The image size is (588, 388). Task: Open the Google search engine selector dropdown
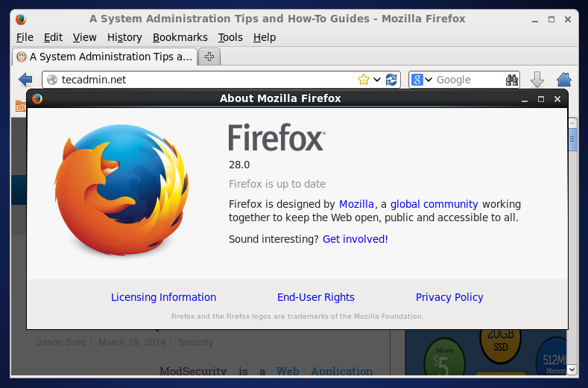420,80
